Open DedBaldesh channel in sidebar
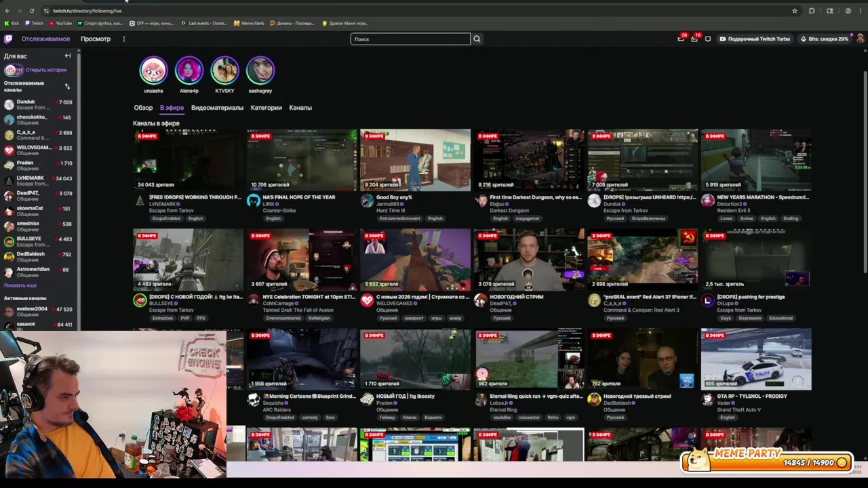 38,256
